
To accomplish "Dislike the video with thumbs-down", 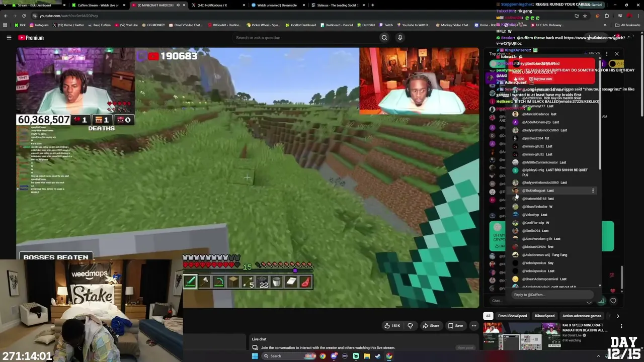I will click(410, 326).
